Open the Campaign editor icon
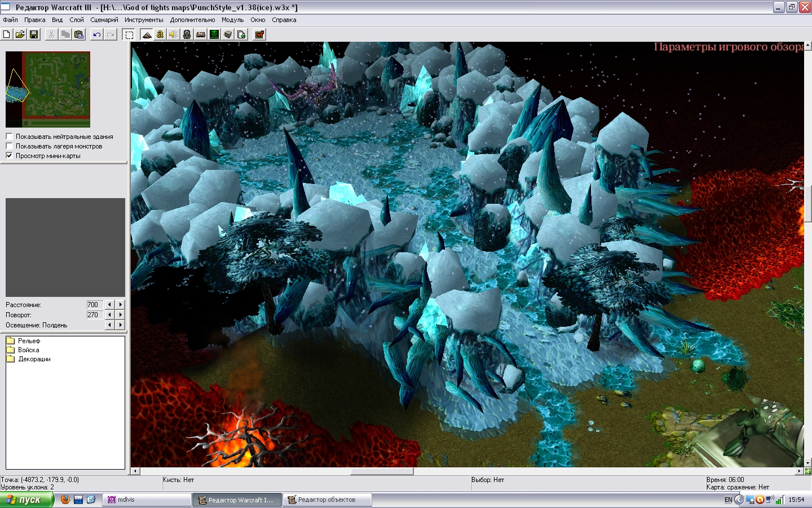Viewport: 812px width, 508px height. pyautogui.click(x=201, y=34)
